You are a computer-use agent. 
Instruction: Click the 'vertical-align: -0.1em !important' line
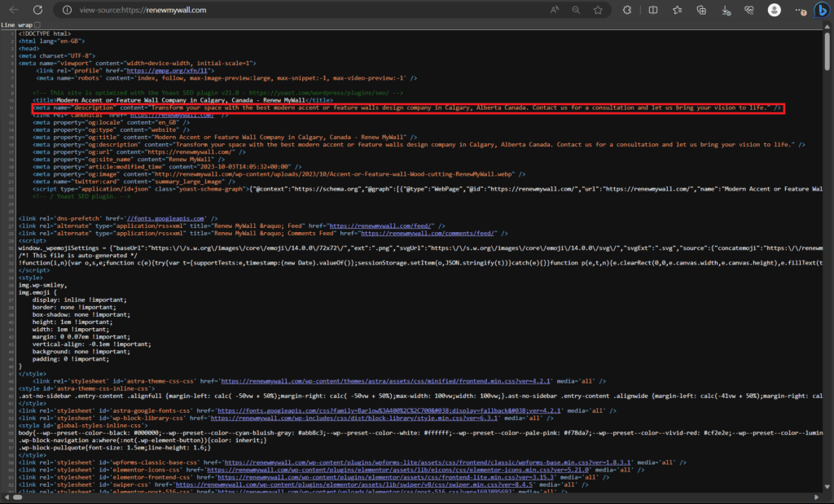click(x=91, y=344)
